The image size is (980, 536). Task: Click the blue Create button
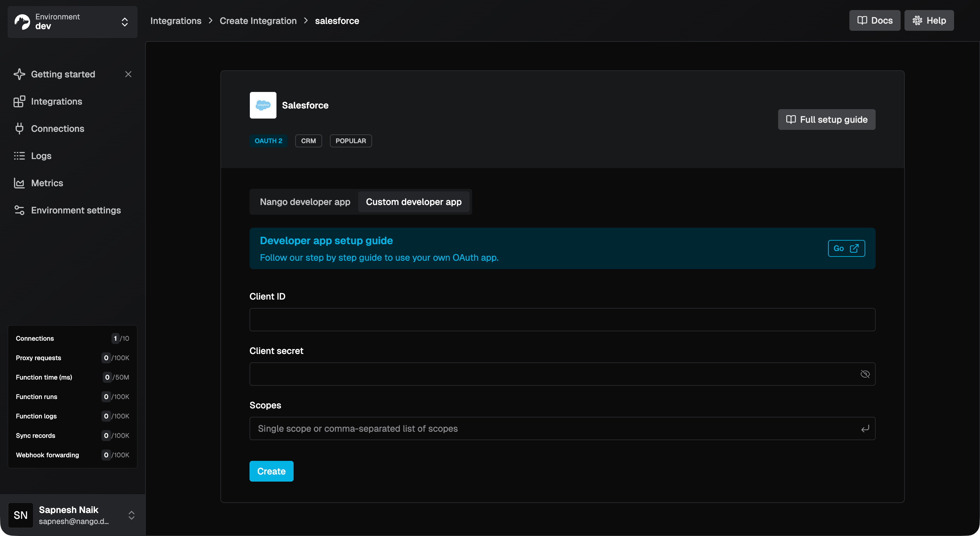271,471
